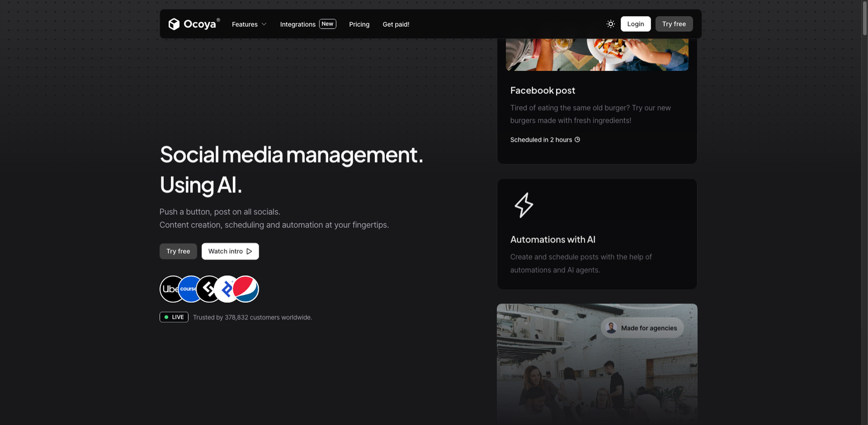Click the Facebook post description text

590,114
